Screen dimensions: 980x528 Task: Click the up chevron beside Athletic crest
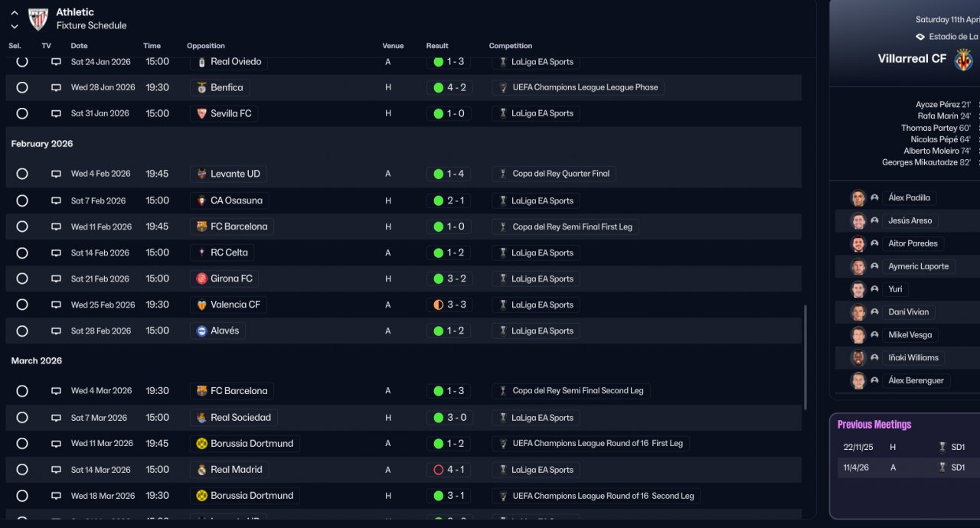(x=15, y=12)
